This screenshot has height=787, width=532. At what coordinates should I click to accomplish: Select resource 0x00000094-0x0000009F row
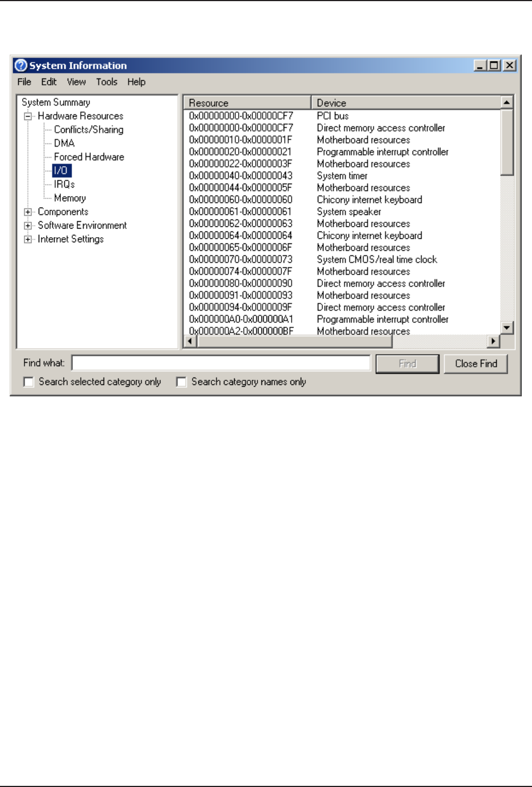pyautogui.click(x=342, y=307)
